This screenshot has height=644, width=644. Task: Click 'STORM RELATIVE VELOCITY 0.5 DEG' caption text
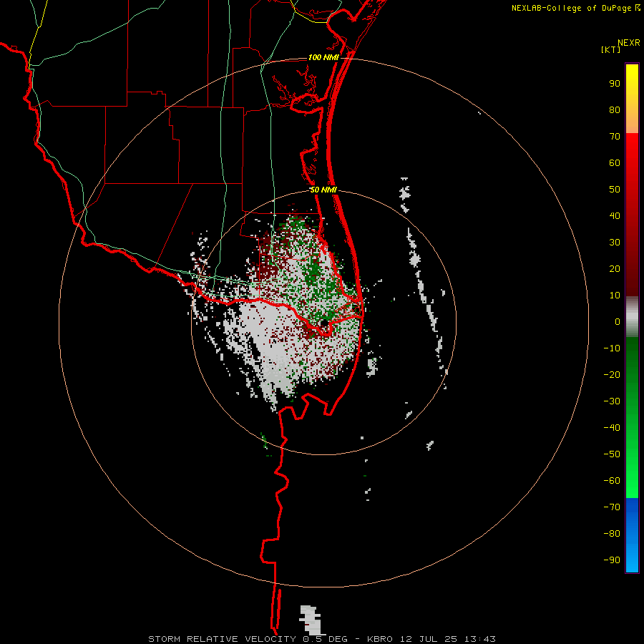click(248, 639)
